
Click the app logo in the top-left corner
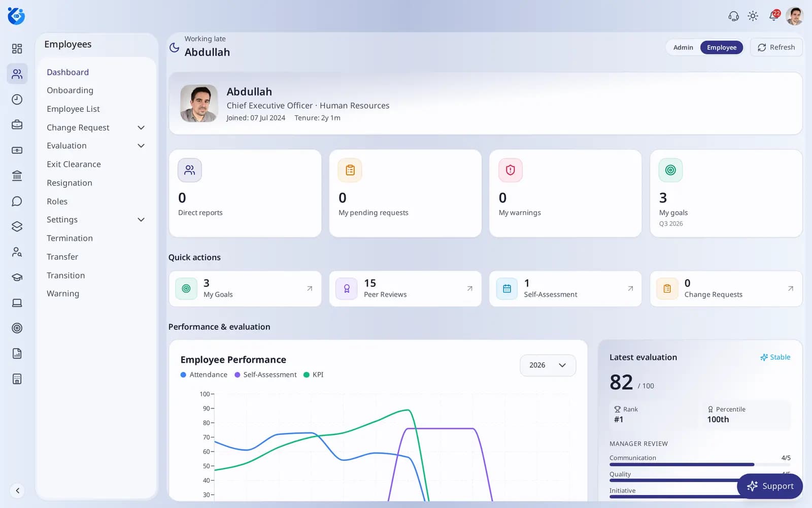click(16, 16)
